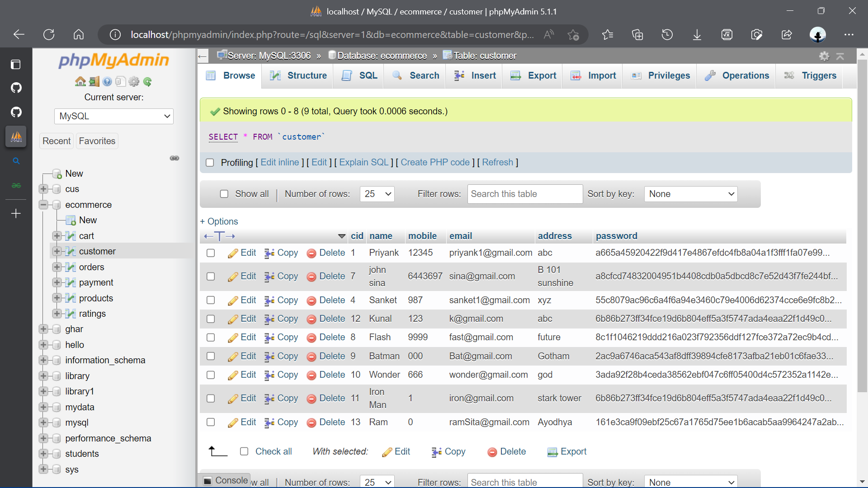Click the Search this table input field

524,194
